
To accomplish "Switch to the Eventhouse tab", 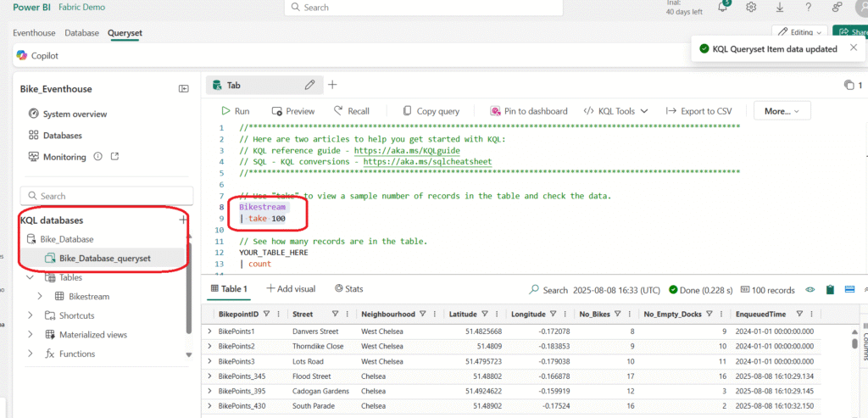I will coord(34,33).
